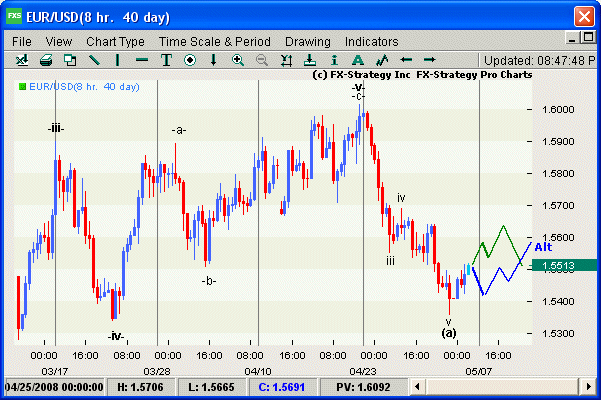
Task: Click the greyed zoom out magnifier icon
Action: click(262, 60)
